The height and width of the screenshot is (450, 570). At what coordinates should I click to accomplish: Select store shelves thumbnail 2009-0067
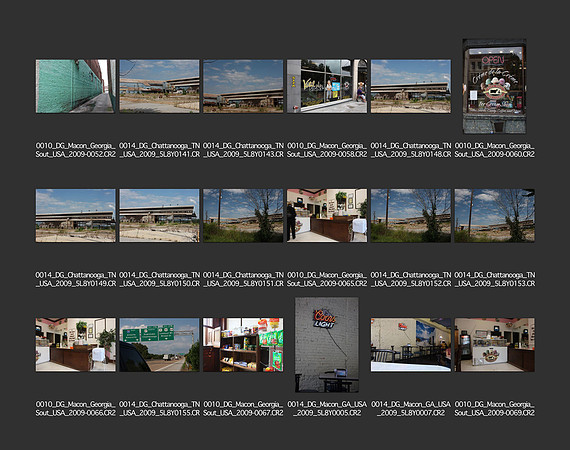click(x=243, y=345)
